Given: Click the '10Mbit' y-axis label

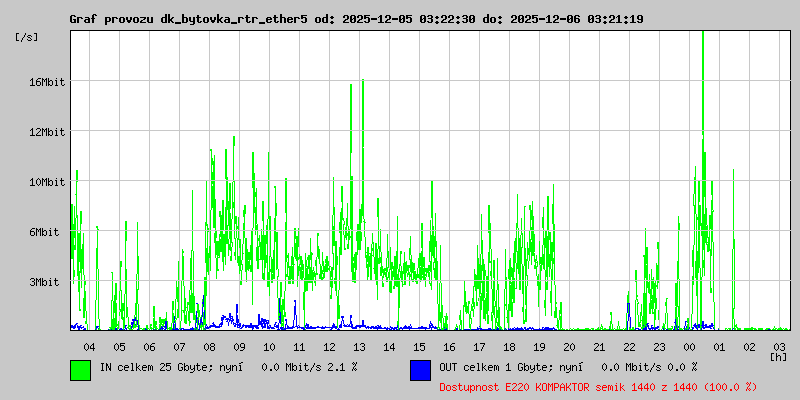Looking at the screenshot, I should [x=46, y=182].
